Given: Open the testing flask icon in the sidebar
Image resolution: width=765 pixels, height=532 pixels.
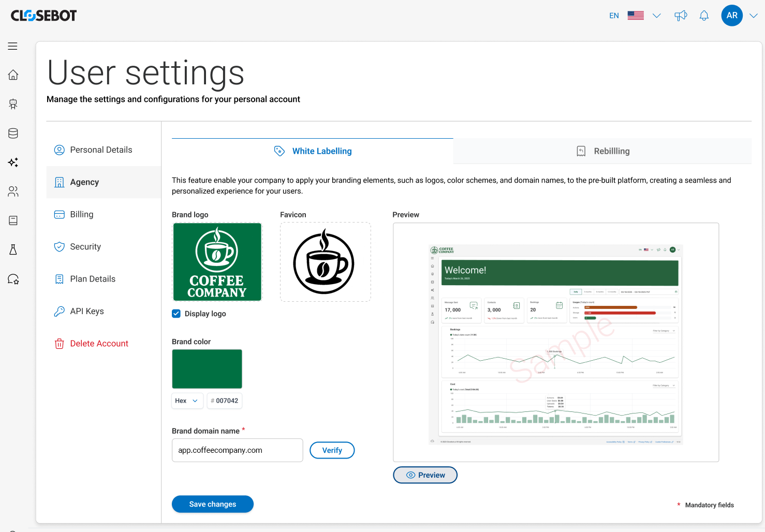Looking at the screenshot, I should coord(13,249).
